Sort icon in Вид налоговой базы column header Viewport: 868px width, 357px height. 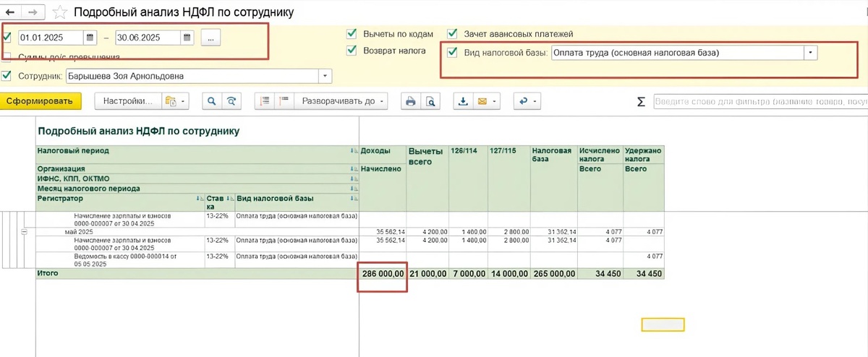pyautogui.click(x=354, y=198)
